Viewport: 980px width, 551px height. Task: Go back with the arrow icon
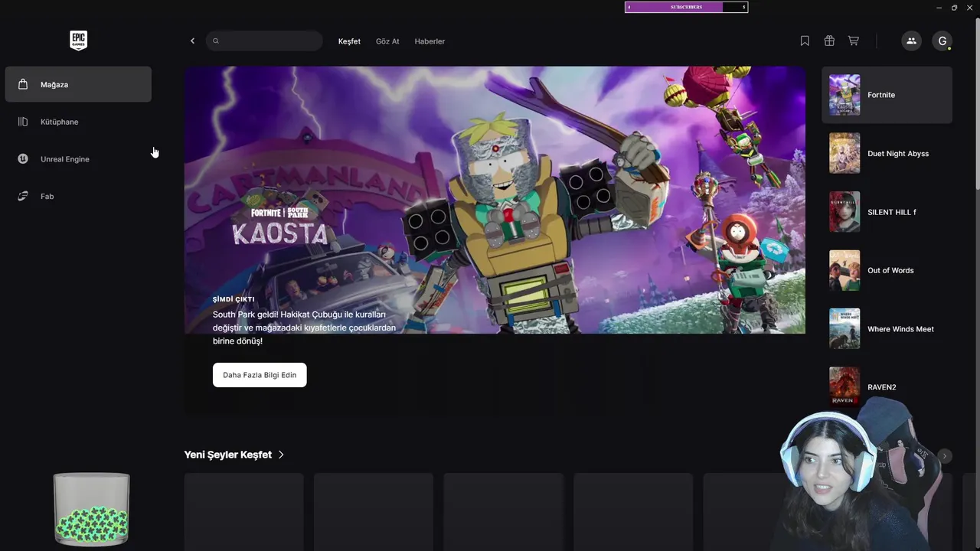coord(192,41)
